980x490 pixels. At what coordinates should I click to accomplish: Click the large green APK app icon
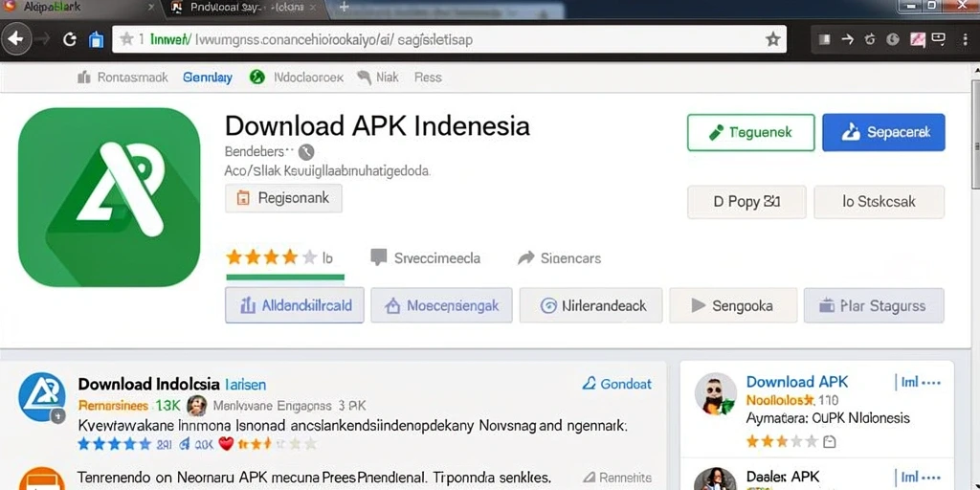[x=109, y=197]
